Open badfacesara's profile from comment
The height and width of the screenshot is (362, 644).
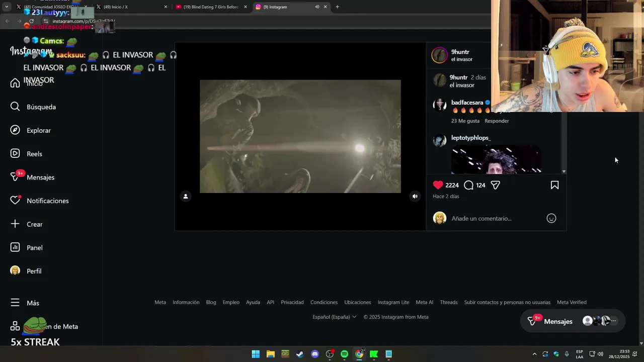467,103
